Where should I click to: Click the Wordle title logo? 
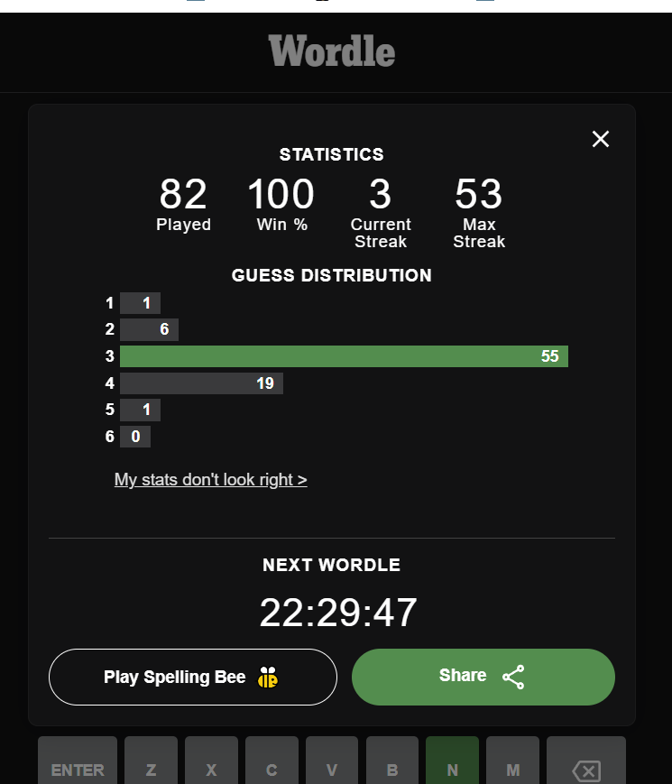[332, 51]
